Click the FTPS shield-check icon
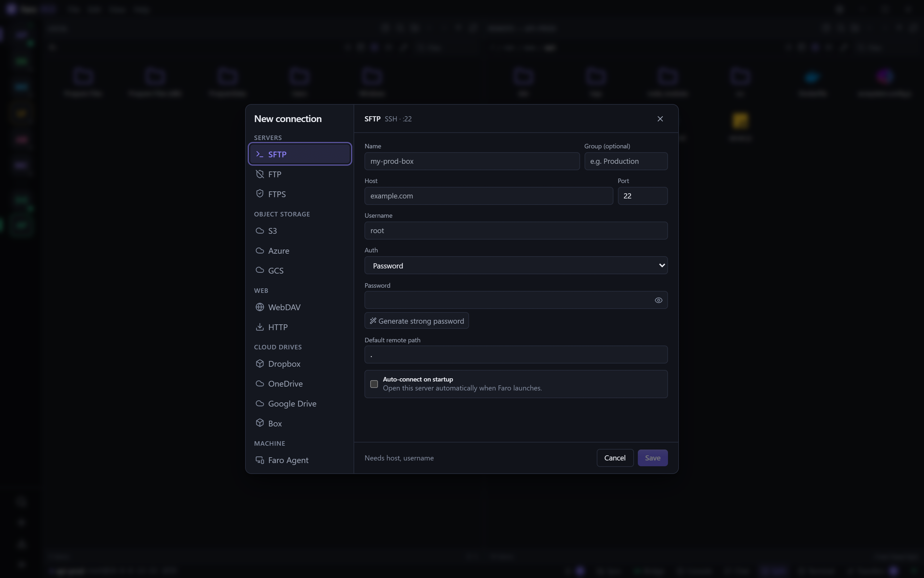Viewport: 924px width, 578px height. tap(260, 193)
